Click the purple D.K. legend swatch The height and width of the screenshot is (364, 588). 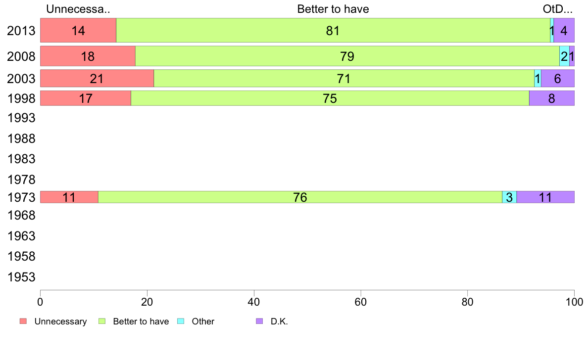[x=259, y=321]
